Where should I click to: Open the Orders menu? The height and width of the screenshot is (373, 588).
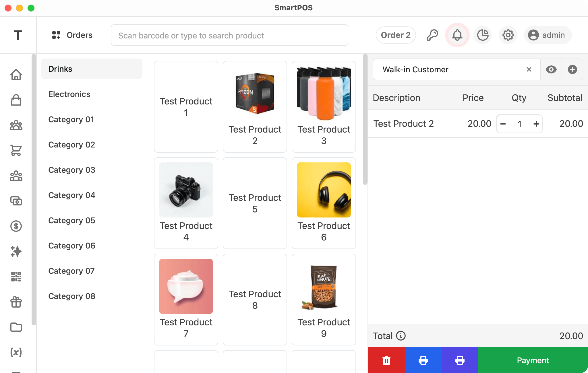72,35
